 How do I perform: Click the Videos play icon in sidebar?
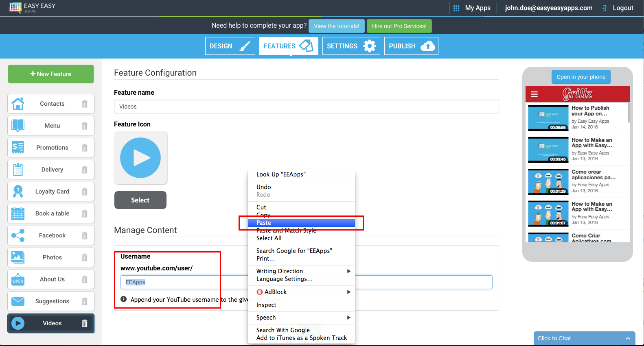[18, 323]
